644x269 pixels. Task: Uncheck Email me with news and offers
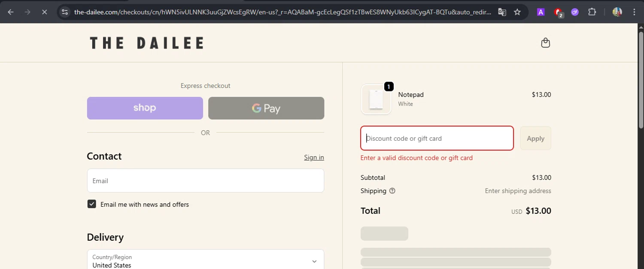(x=91, y=204)
